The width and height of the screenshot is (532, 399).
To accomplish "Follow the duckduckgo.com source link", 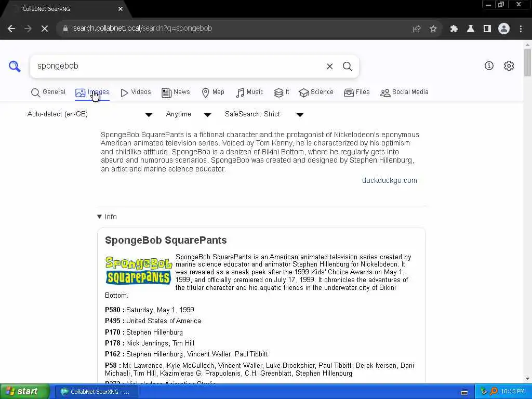I will click(390, 180).
